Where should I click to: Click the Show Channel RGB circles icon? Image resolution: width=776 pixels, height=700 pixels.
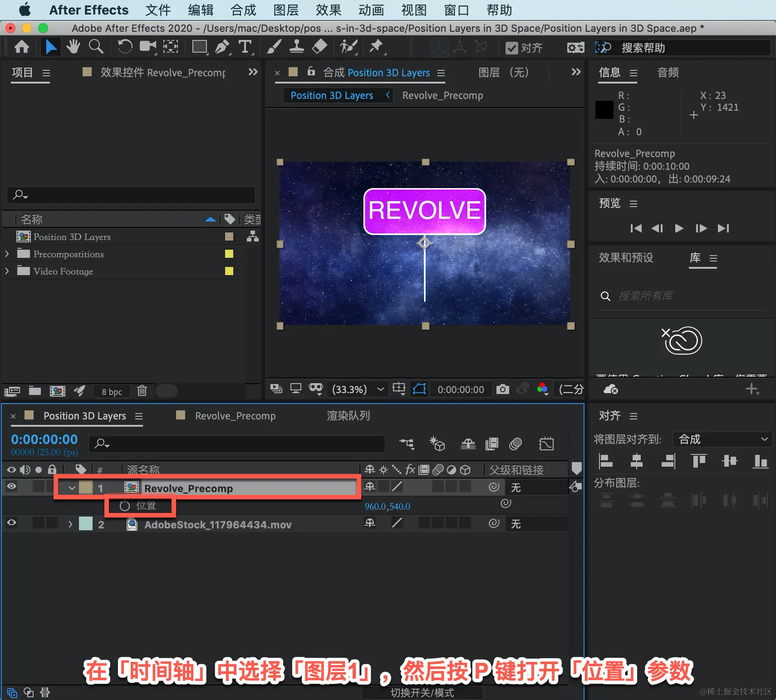[x=542, y=389]
